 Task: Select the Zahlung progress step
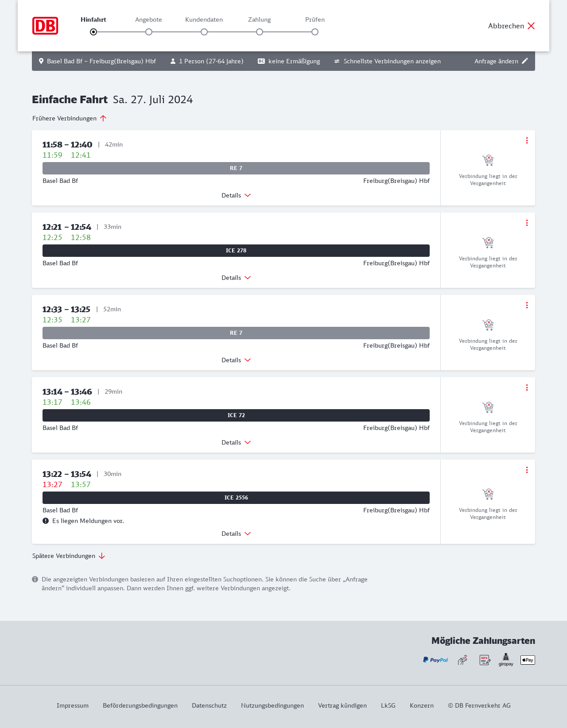tap(260, 32)
